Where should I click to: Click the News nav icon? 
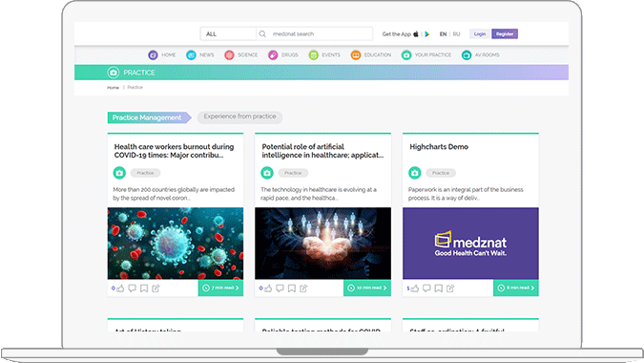[x=191, y=54]
